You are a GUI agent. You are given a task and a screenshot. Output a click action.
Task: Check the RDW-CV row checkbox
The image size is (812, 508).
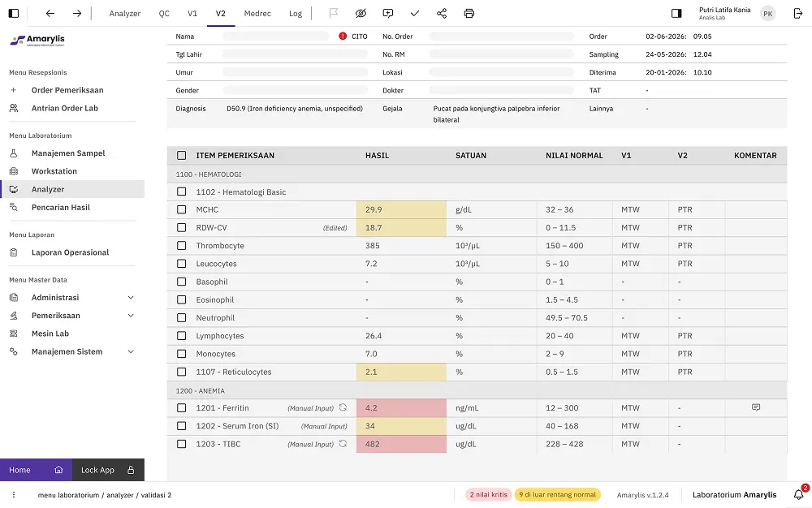point(181,227)
